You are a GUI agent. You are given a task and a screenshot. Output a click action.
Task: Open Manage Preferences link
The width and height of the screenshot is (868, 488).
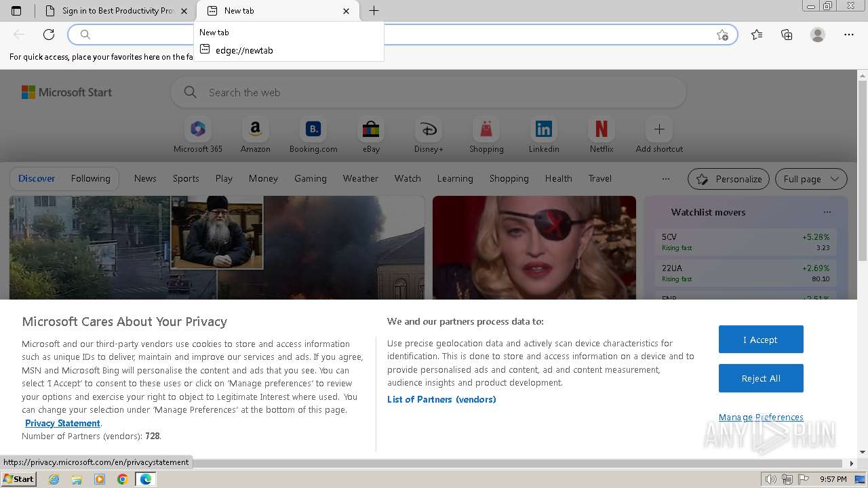[761, 417]
